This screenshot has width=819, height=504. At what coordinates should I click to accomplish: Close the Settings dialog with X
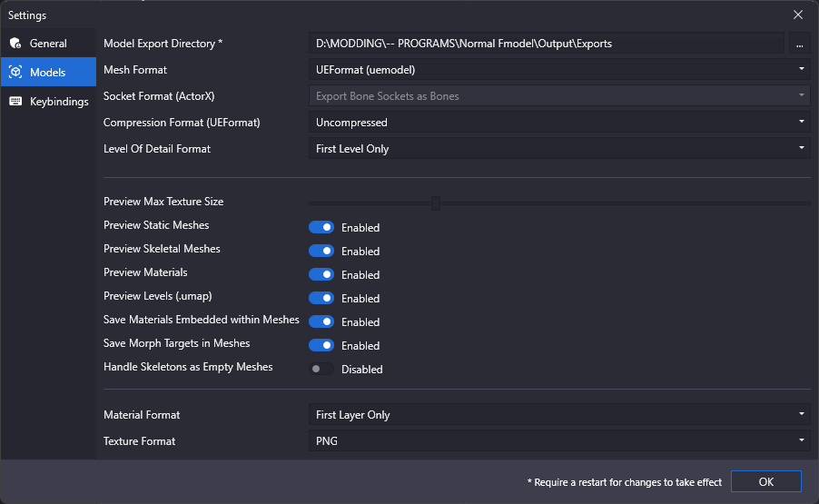click(x=797, y=15)
